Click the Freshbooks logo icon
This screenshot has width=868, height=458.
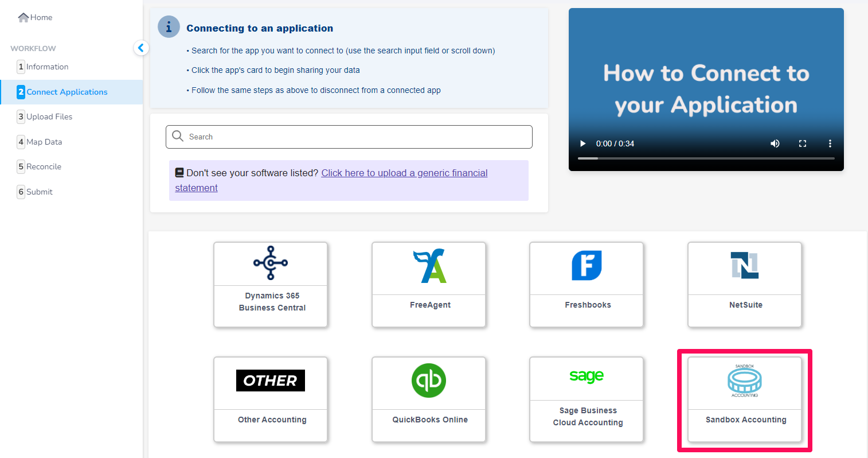pyautogui.click(x=587, y=265)
